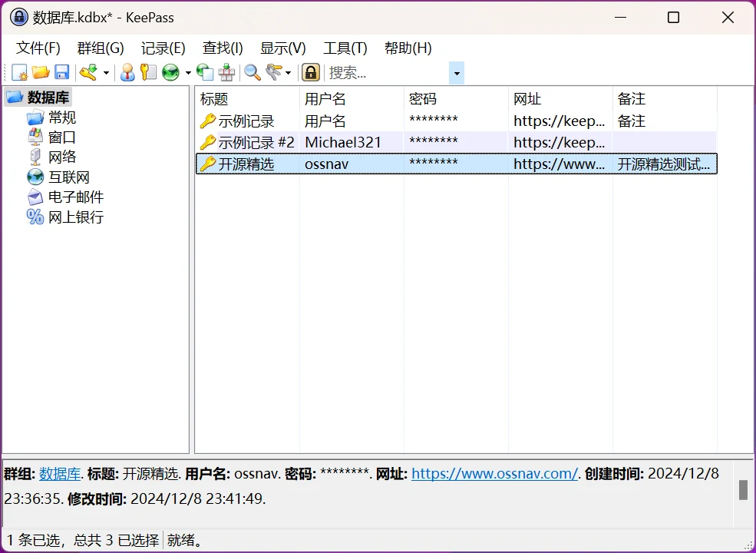Save the database with the floppy disk icon
Image resolution: width=756 pixels, height=553 pixels.
click(x=61, y=73)
